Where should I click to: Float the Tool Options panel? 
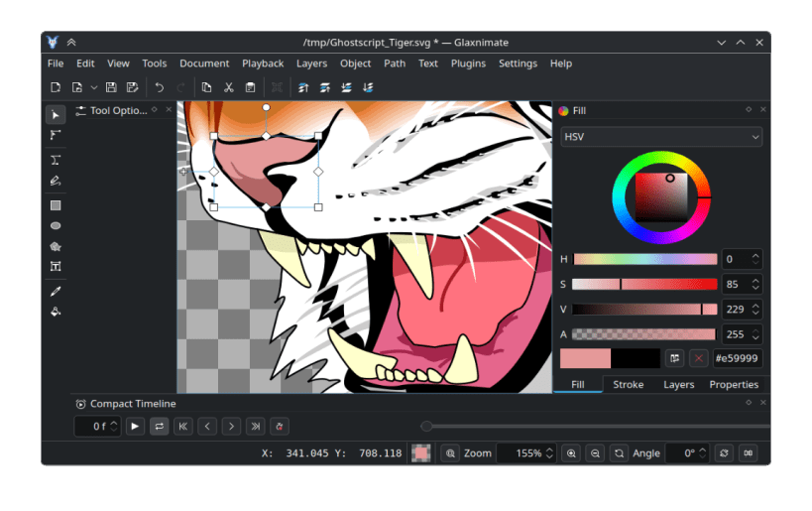(155, 109)
